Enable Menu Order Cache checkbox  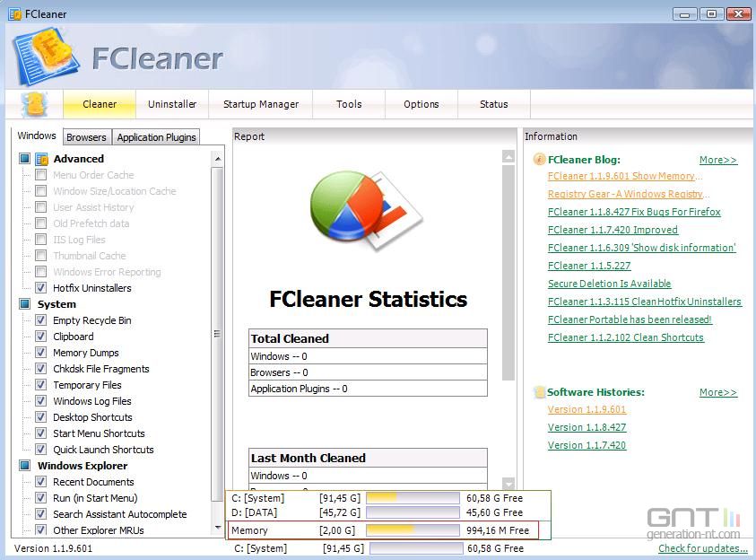click(x=41, y=175)
